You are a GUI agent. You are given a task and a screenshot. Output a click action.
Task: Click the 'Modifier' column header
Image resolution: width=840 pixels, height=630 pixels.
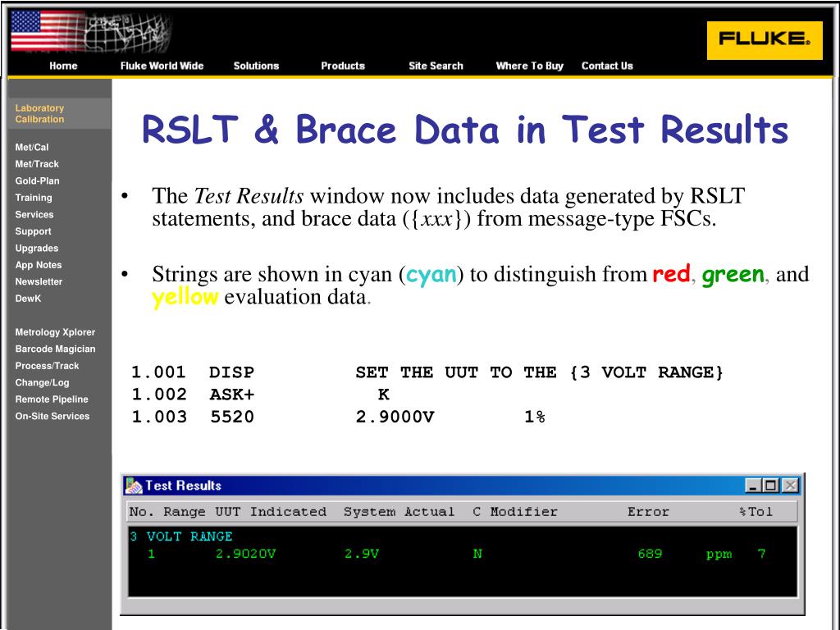pyautogui.click(x=524, y=512)
